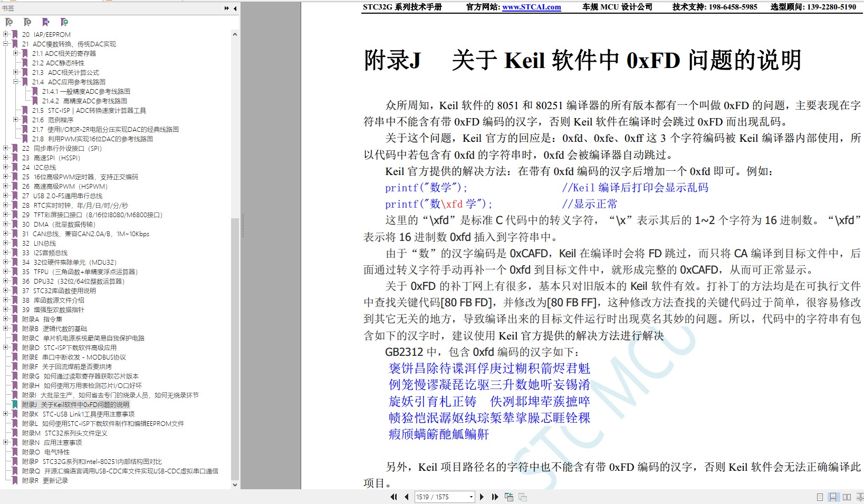Open the page number dropdown
864x504 pixels.
[471, 497]
